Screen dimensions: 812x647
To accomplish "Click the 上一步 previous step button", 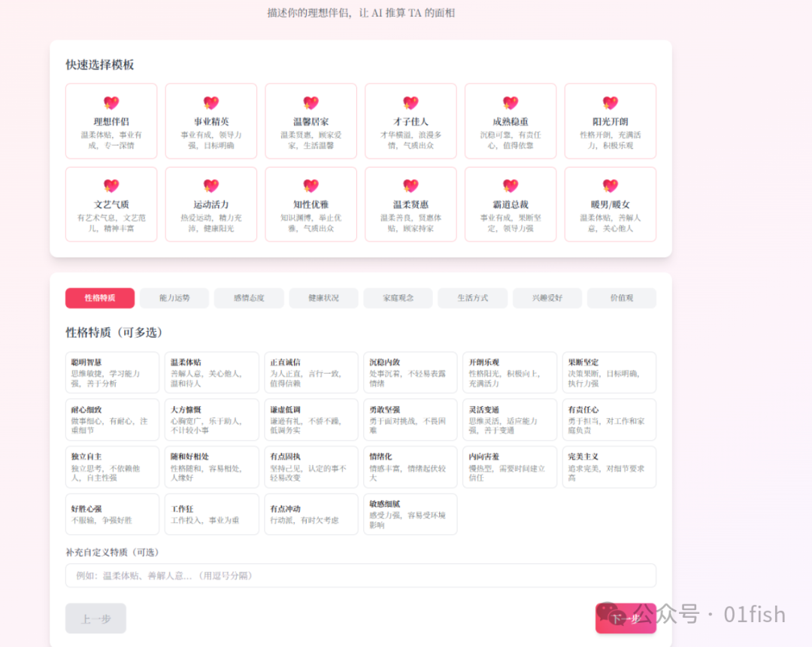I will [x=95, y=618].
